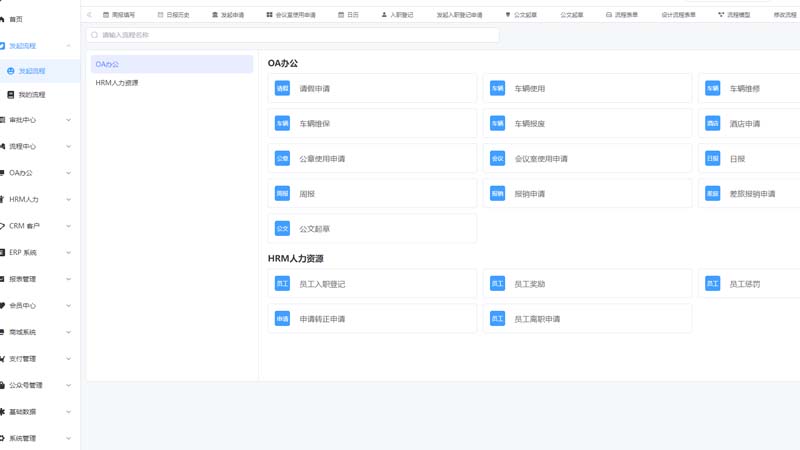
Task: Click the 车辆使用 card icon
Action: tap(497, 88)
